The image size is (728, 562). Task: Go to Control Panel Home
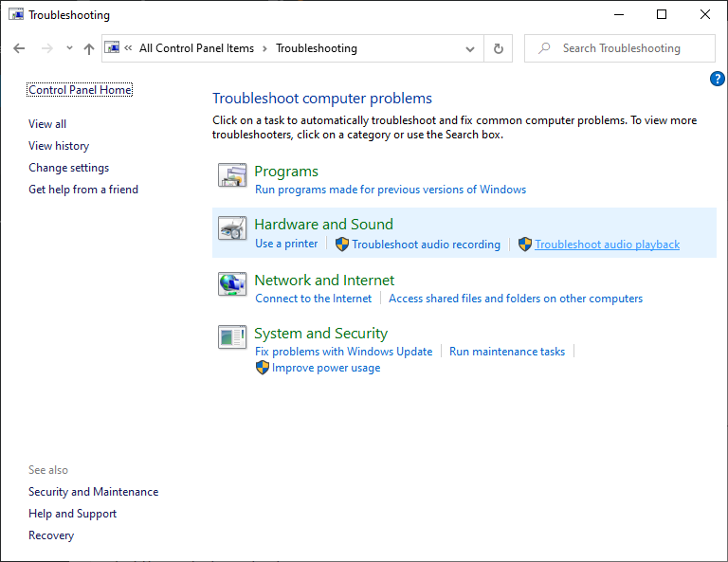coord(80,90)
